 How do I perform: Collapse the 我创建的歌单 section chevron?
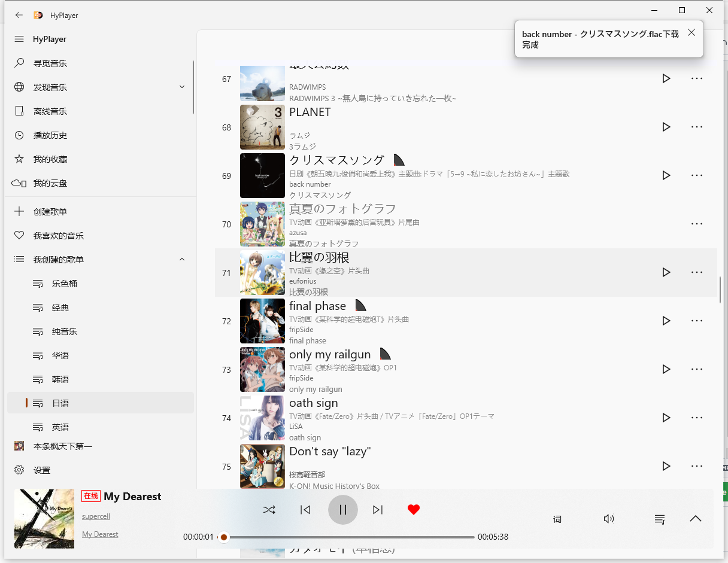pos(182,259)
